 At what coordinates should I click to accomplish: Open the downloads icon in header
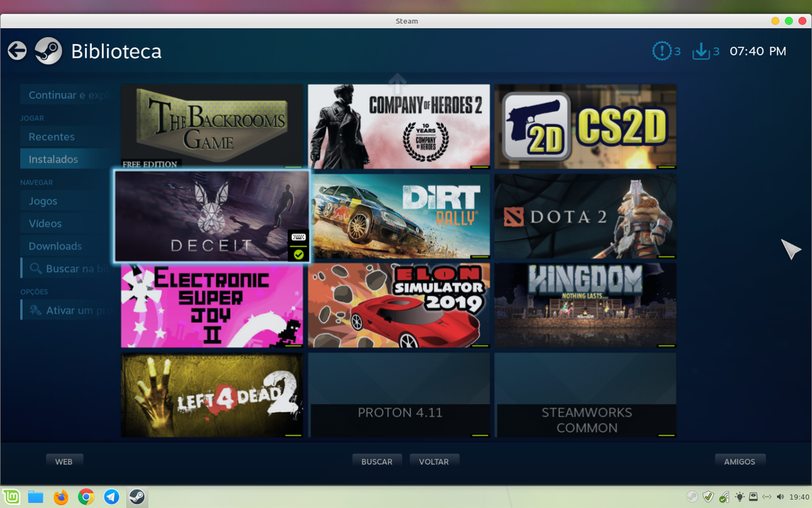click(701, 51)
